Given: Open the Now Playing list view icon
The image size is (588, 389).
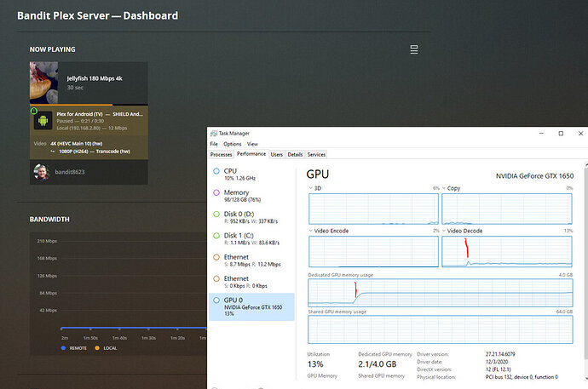Looking at the screenshot, I should point(414,49).
